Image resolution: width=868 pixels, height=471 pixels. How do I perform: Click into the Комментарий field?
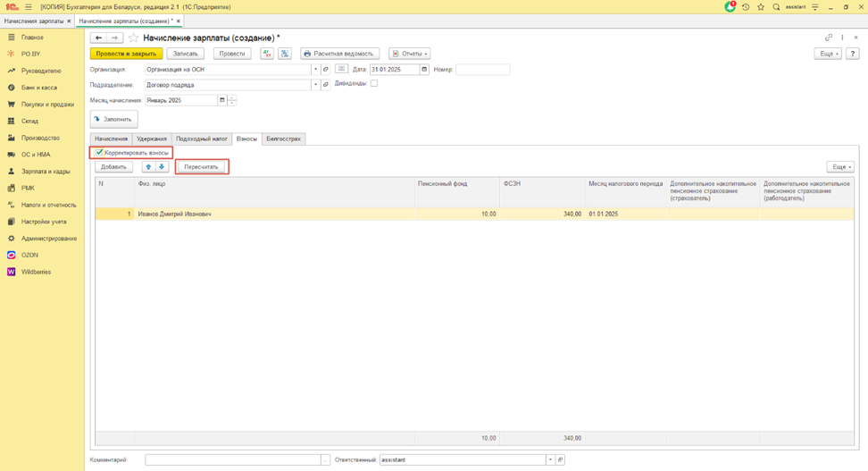tap(233, 460)
